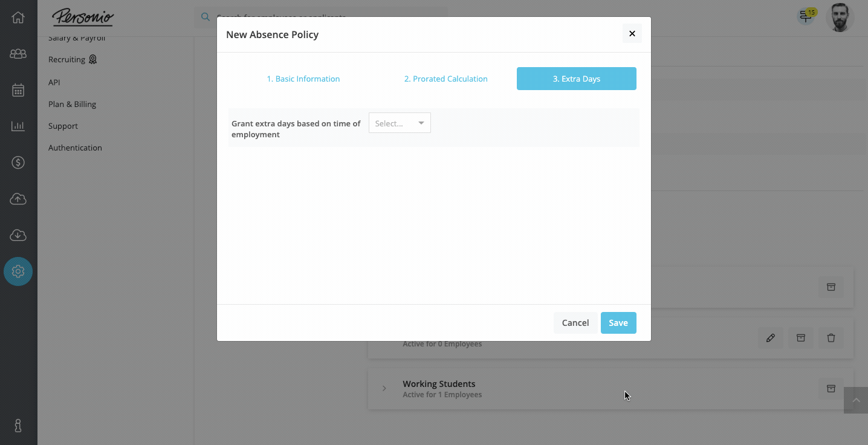Archive the Working Students policy
Screen dimensions: 868x445
click(x=831, y=388)
